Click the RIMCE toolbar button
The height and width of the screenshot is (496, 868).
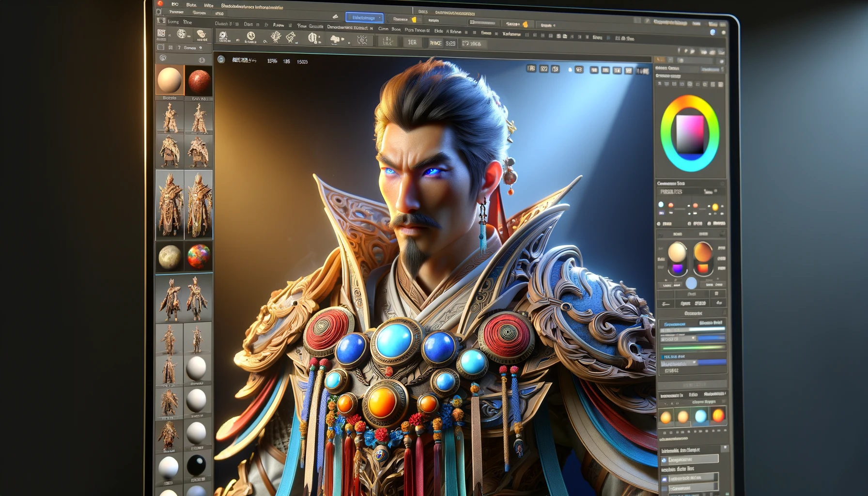coord(435,43)
